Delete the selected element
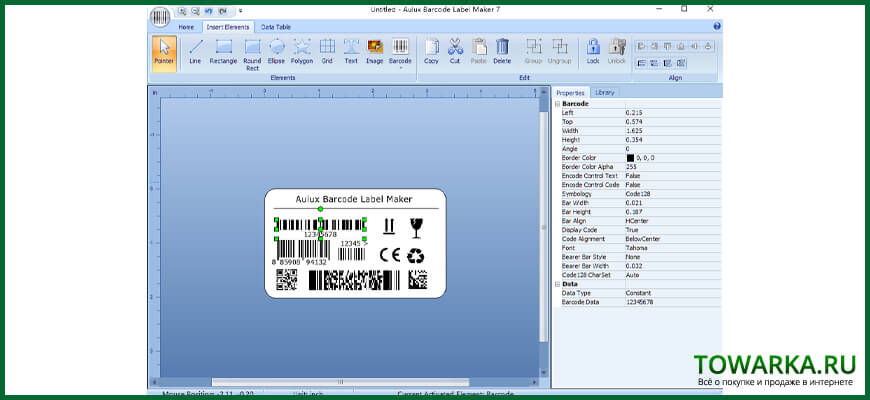The width and height of the screenshot is (870, 400). pos(502,52)
